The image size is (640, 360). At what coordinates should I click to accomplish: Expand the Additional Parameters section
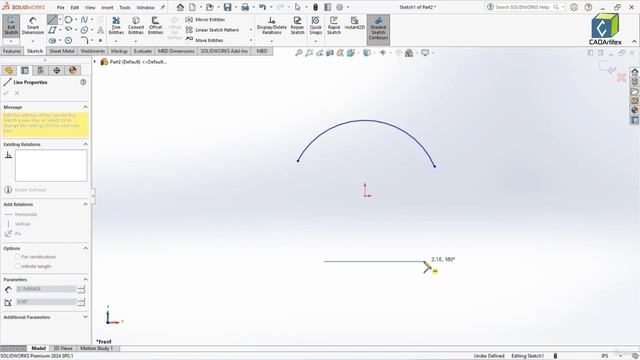pos(85,317)
